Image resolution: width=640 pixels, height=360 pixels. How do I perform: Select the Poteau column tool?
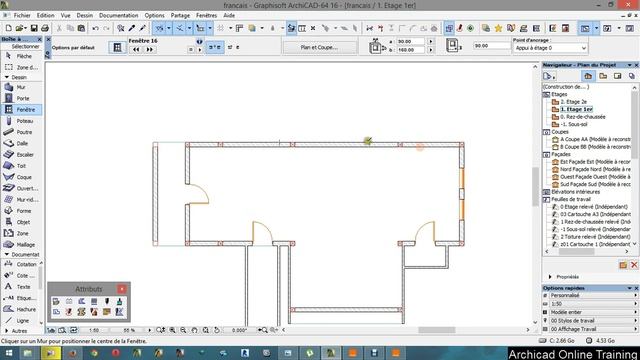point(21,121)
